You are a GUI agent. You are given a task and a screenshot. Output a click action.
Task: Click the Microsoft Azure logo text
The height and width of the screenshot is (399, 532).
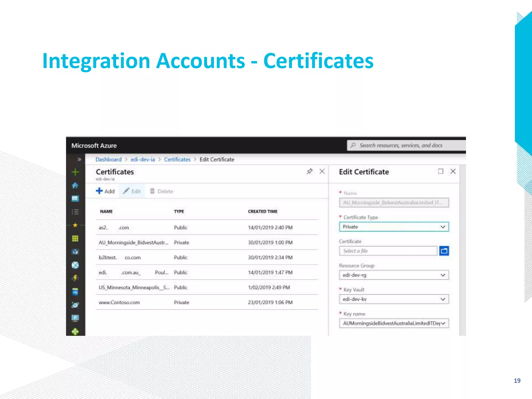point(94,145)
